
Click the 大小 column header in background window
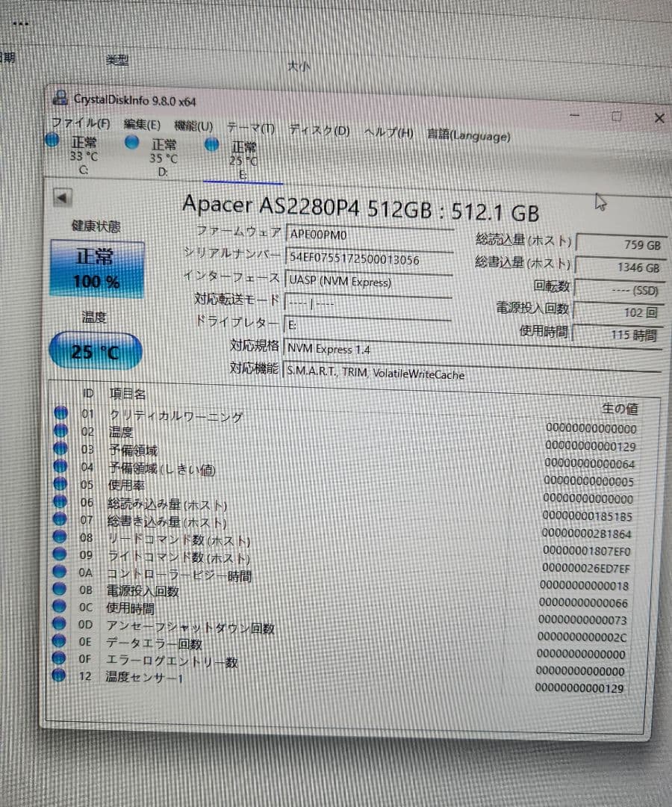(x=299, y=67)
